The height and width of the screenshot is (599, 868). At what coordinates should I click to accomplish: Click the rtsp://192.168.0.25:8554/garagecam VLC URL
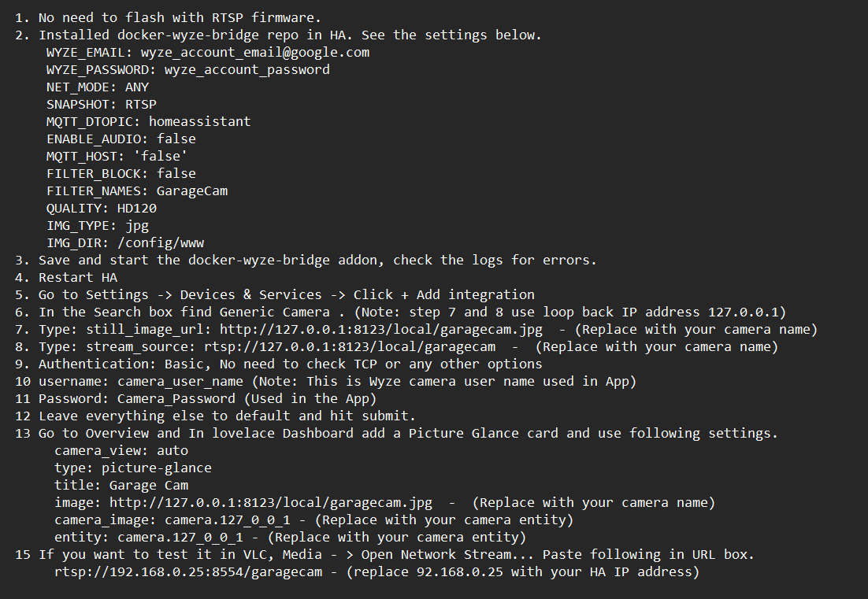(188, 571)
